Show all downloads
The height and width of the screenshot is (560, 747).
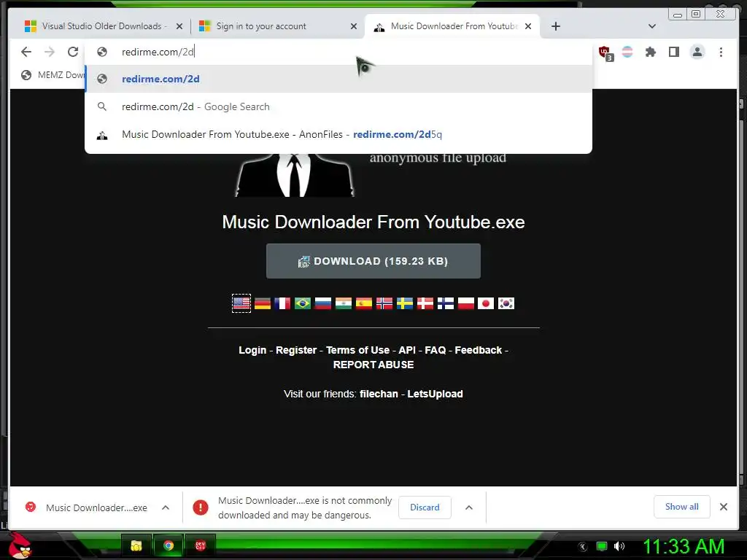coord(682,507)
